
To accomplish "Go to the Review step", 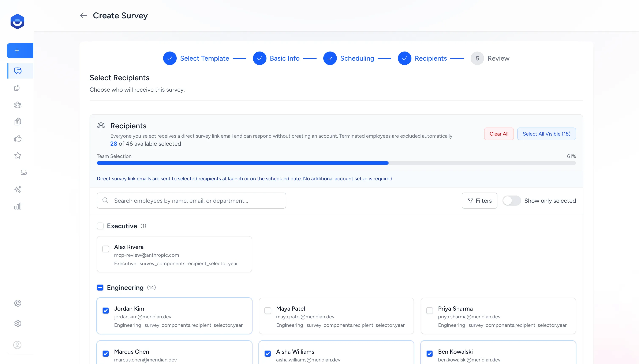I will [498, 58].
